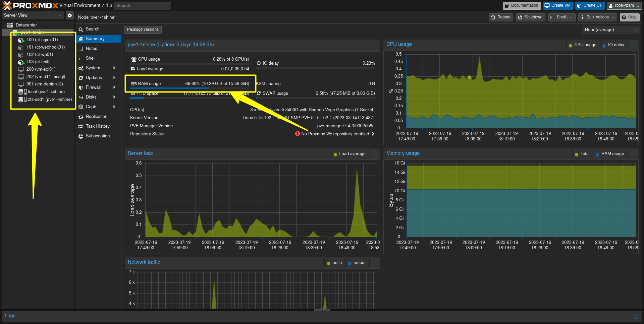The width and height of the screenshot is (644, 324).
Task: Click VM icon of 202 (vm-d11-mssql)
Action: (21, 77)
